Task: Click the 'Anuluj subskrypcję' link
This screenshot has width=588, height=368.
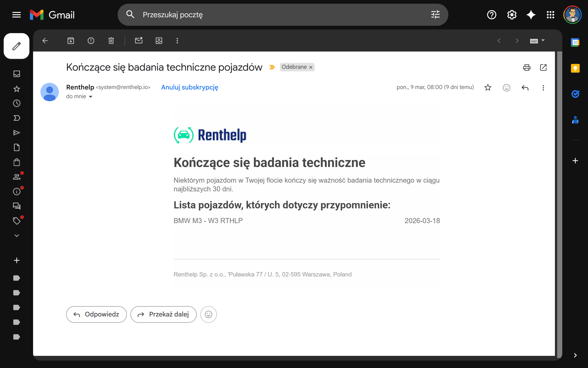Action: (189, 87)
